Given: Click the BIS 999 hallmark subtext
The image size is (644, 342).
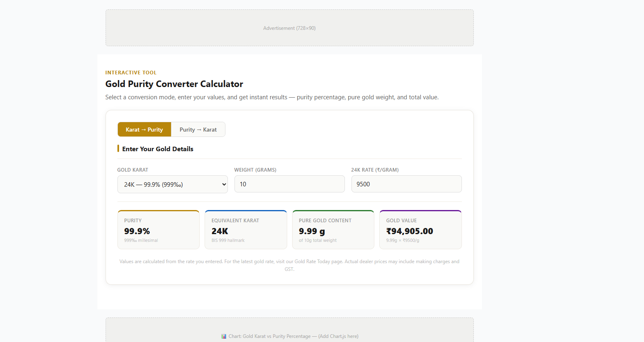Looking at the screenshot, I should tap(228, 240).
